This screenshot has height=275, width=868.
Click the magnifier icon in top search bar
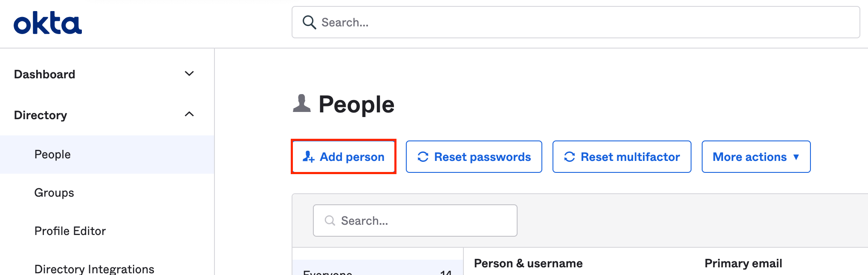[309, 22]
